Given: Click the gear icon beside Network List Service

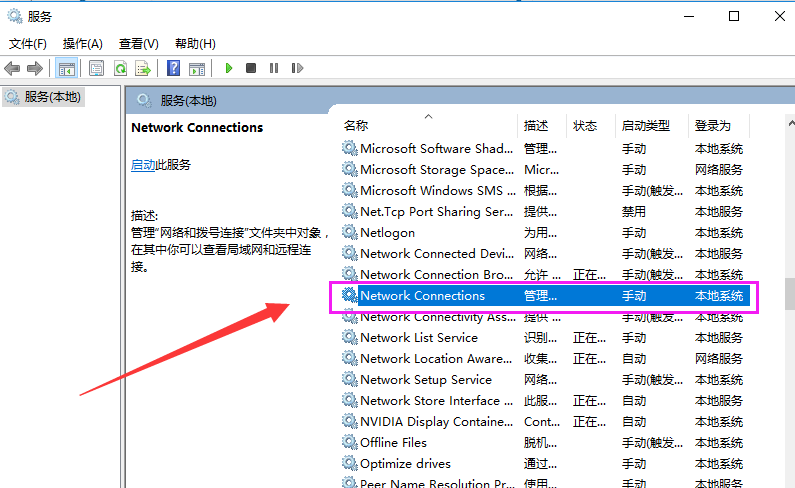Looking at the screenshot, I should 349,337.
